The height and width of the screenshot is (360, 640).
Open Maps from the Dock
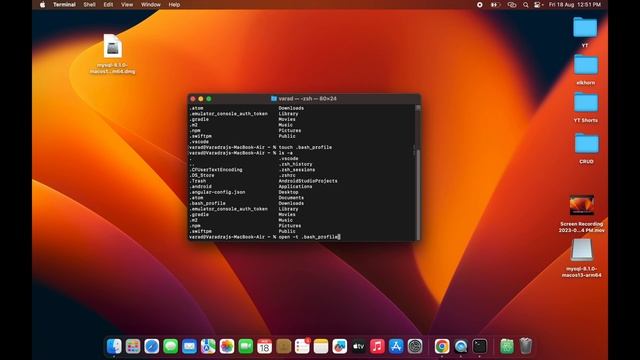208,346
